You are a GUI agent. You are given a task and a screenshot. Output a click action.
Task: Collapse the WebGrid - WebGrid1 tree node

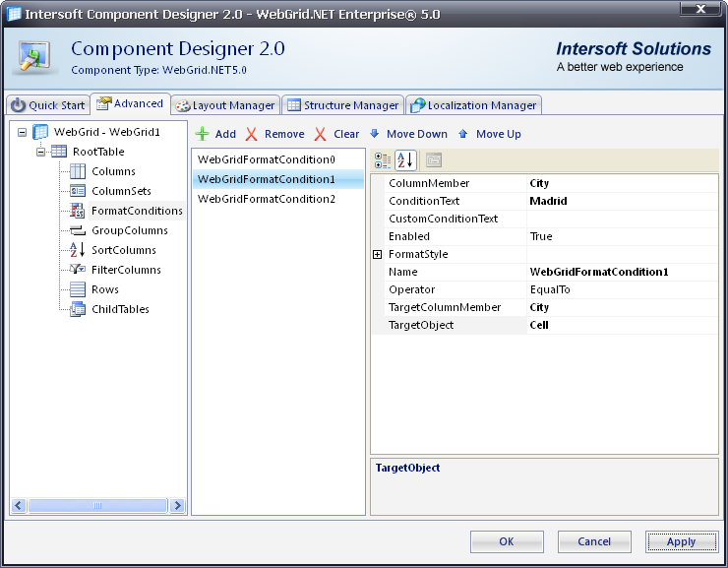click(22, 132)
